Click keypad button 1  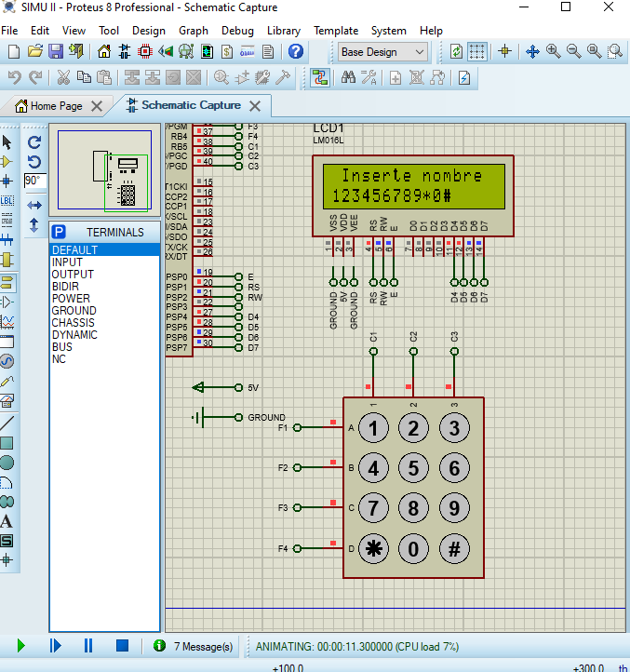tap(373, 428)
